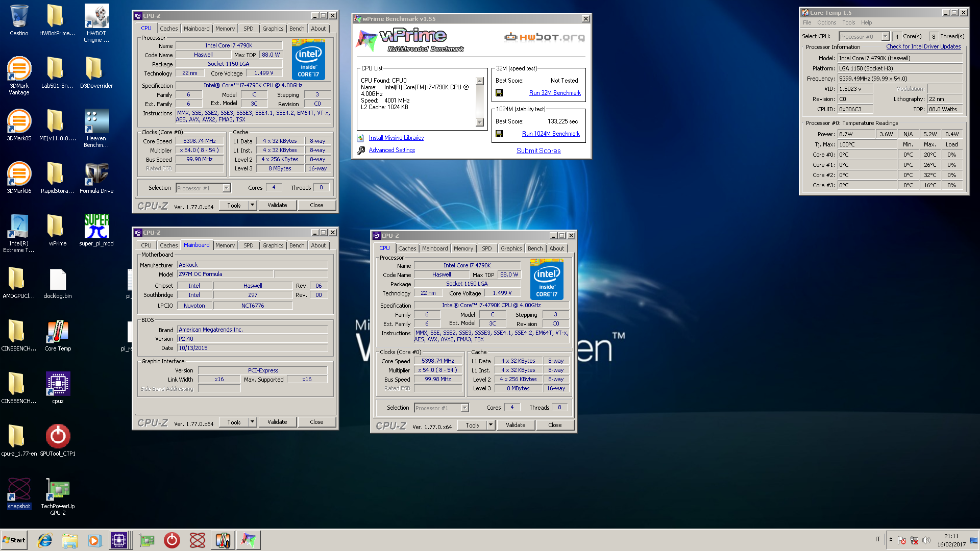Open Tools dropdown arrow in bottom-right CPU-Z
The image size is (980, 551).
click(491, 425)
